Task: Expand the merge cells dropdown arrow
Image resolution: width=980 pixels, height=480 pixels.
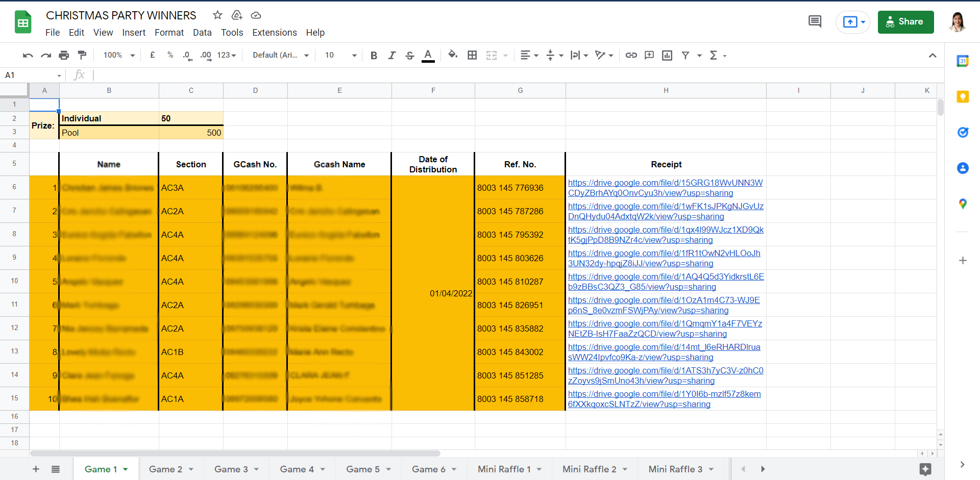Action: tap(505, 55)
